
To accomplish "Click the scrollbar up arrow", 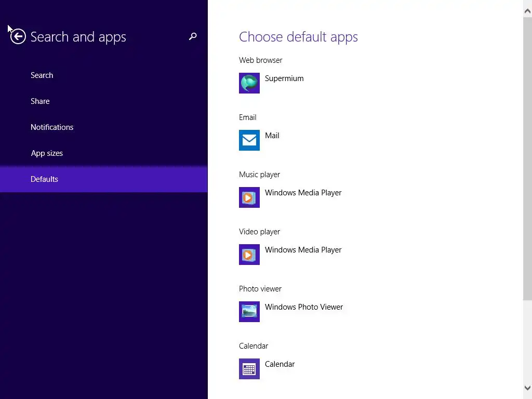I will (527, 11).
